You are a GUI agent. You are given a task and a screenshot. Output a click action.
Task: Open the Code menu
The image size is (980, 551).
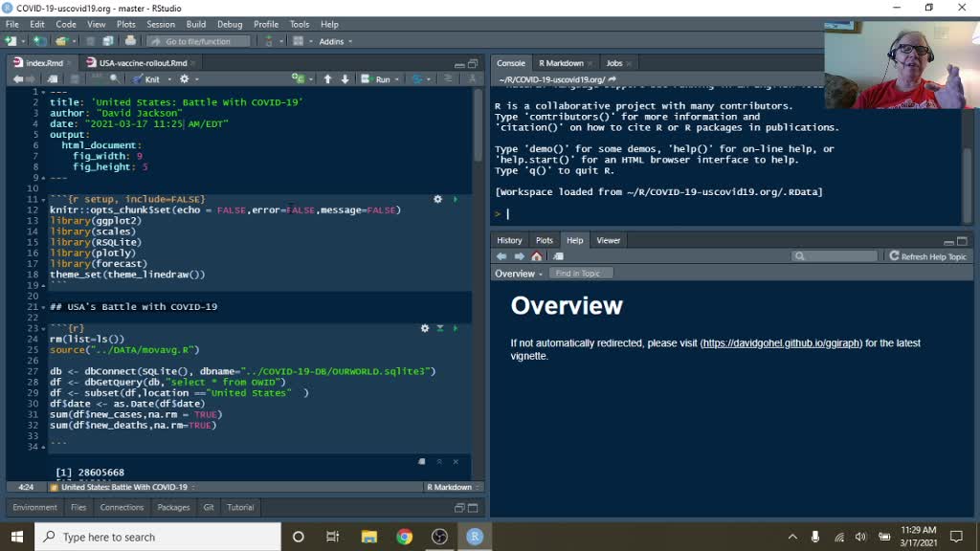pos(66,24)
